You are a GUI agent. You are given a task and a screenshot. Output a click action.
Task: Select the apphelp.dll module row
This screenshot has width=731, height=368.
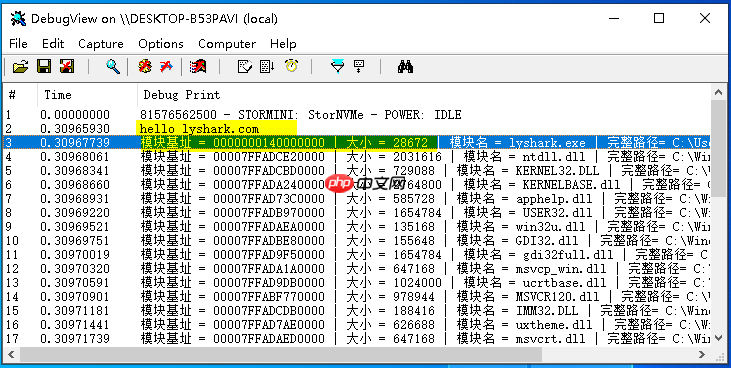click(357, 199)
